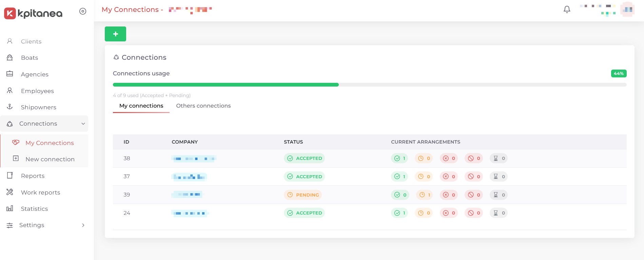Click accepted arrangements count in row 38

coord(399,158)
